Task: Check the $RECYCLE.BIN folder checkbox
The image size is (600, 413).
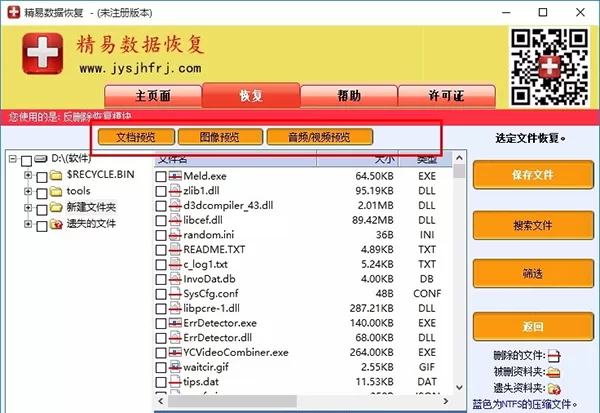Action: pos(42,177)
